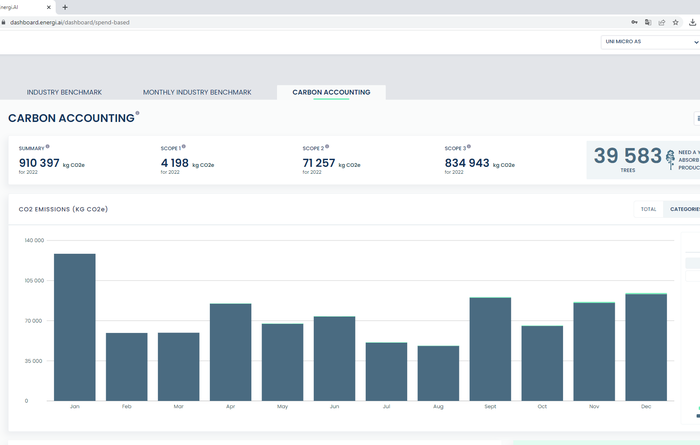Open the browser downloads icon
Image resolution: width=700 pixels, height=445 pixels.
692,22
